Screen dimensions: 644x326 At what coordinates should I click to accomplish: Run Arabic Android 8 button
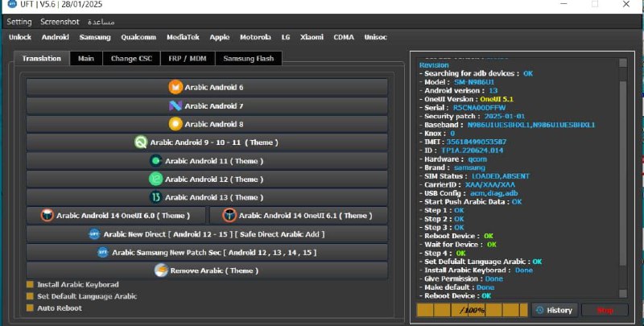(x=207, y=124)
